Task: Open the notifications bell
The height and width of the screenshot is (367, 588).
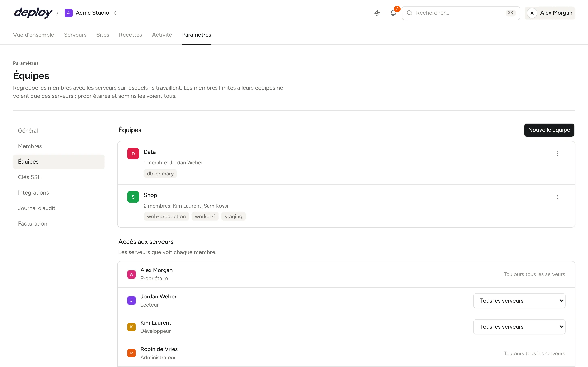Action: pos(393,13)
